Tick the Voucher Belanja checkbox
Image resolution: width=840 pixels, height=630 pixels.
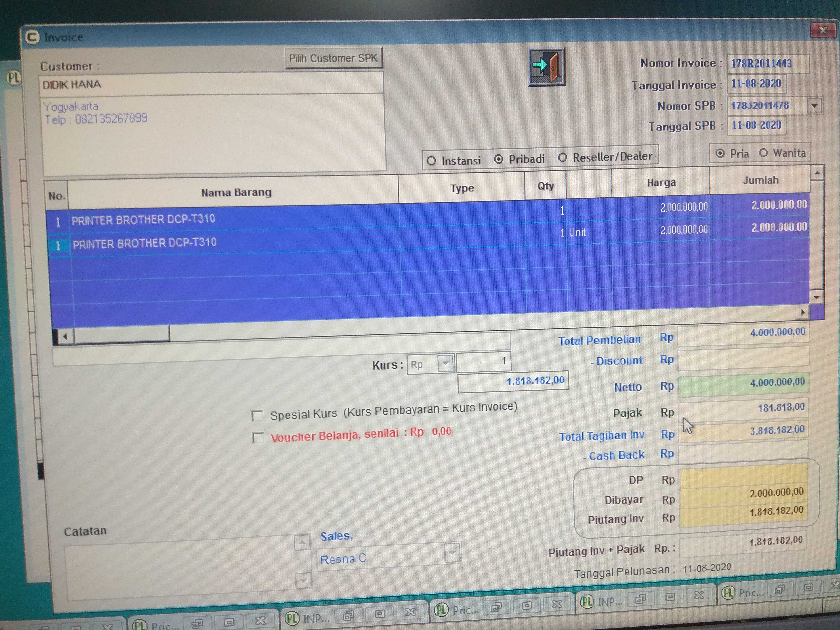click(x=258, y=438)
